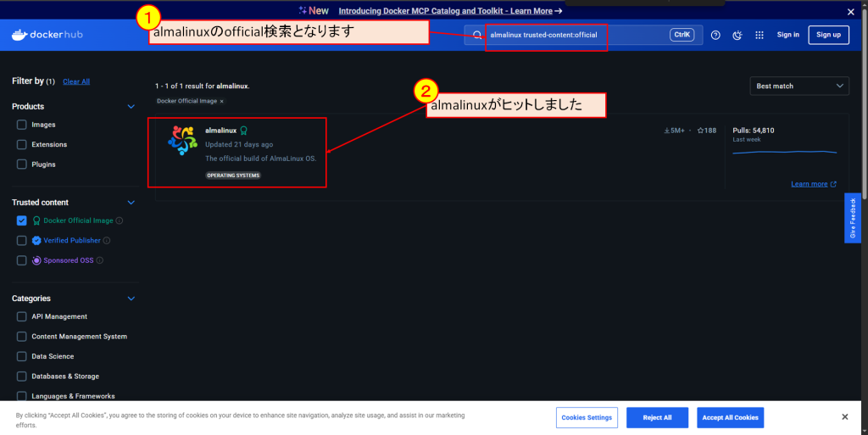
Task: Click 'The official build of AlmaLinux OS.' description
Action: [x=261, y=159]
